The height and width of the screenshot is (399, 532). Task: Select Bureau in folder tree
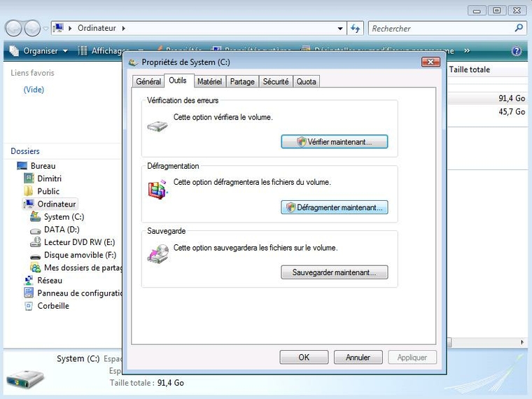[43, 166]
